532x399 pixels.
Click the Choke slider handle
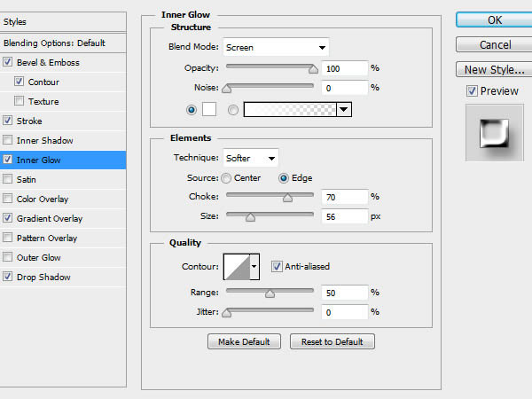pyautogui.click(x=287, y=198)
